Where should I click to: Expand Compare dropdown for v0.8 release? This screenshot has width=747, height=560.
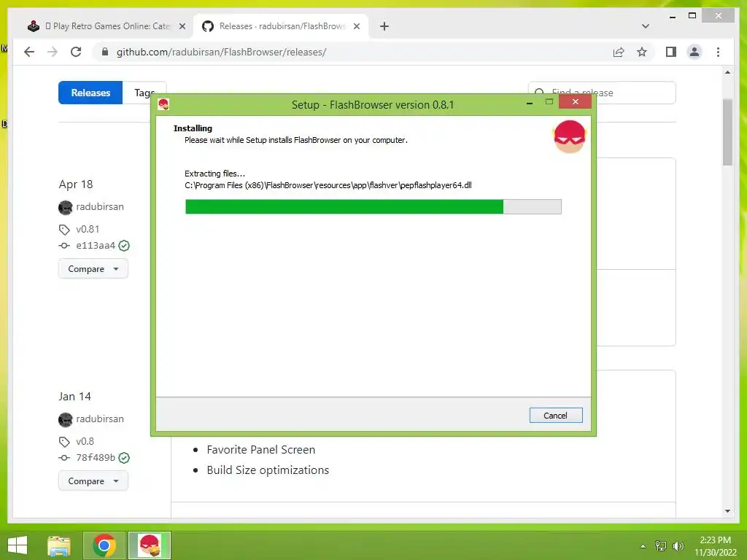coord(93,481)
